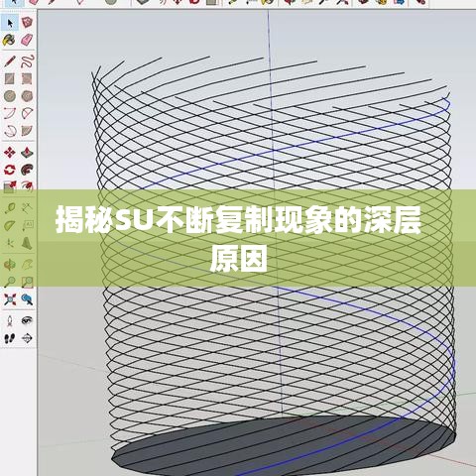Click the Make Component tool
476x476 pixels.
click(x=27, y=23)
